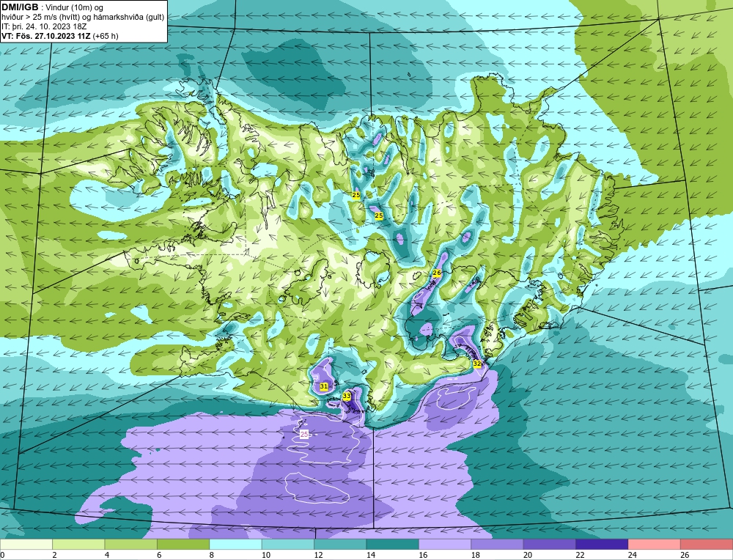Select the 18–20 m/s purple legend swatch
The height and width of the screenshot is (560, 733).
point(498,544)
